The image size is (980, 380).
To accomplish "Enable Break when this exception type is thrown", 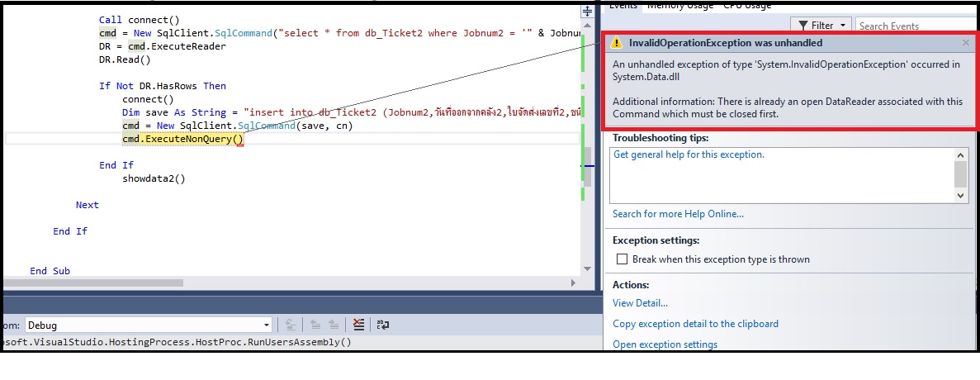I will (x=622, y=259).
